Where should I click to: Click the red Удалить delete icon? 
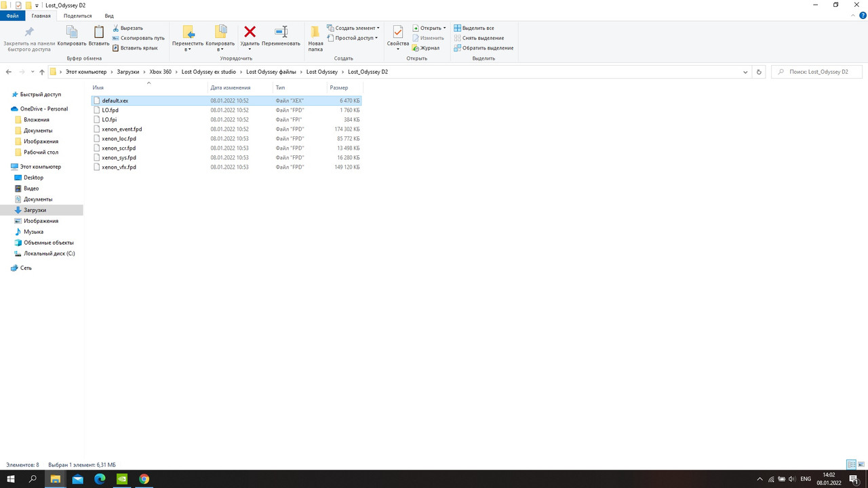point(250,31)
